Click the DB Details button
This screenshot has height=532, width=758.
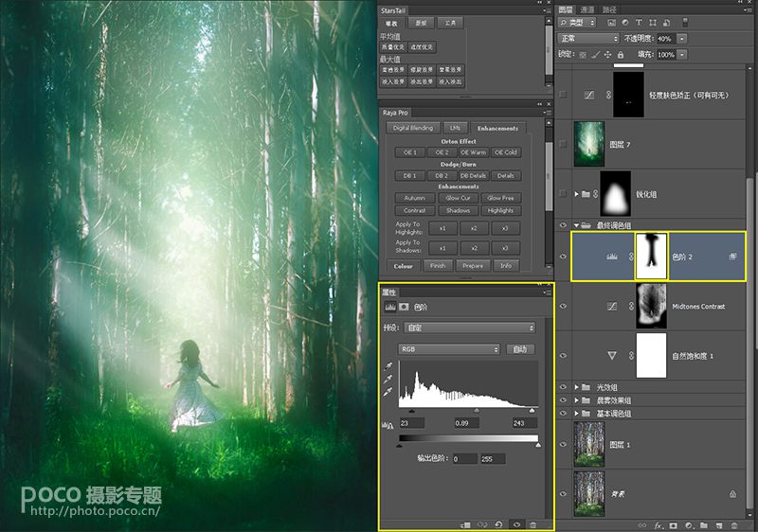(x=473, y=176)
